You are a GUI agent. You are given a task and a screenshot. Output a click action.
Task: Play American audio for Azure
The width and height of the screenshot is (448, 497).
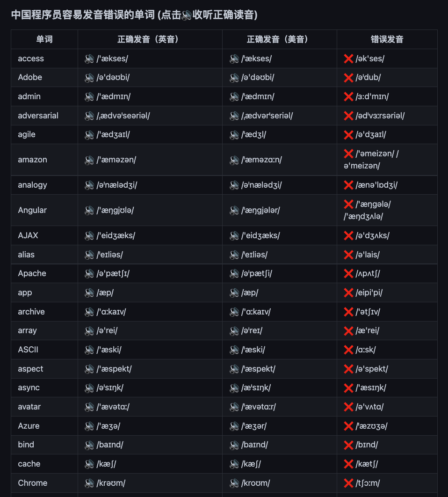234,426
